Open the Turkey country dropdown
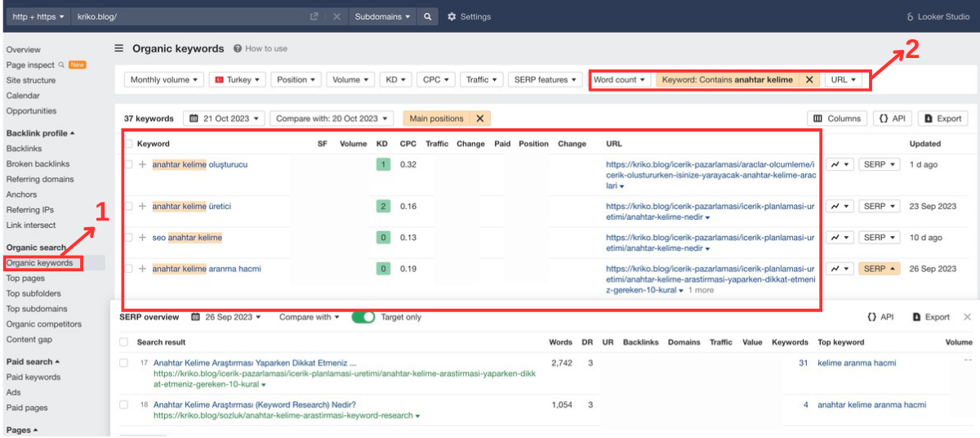Screen dimensions: 980x438 238,79
